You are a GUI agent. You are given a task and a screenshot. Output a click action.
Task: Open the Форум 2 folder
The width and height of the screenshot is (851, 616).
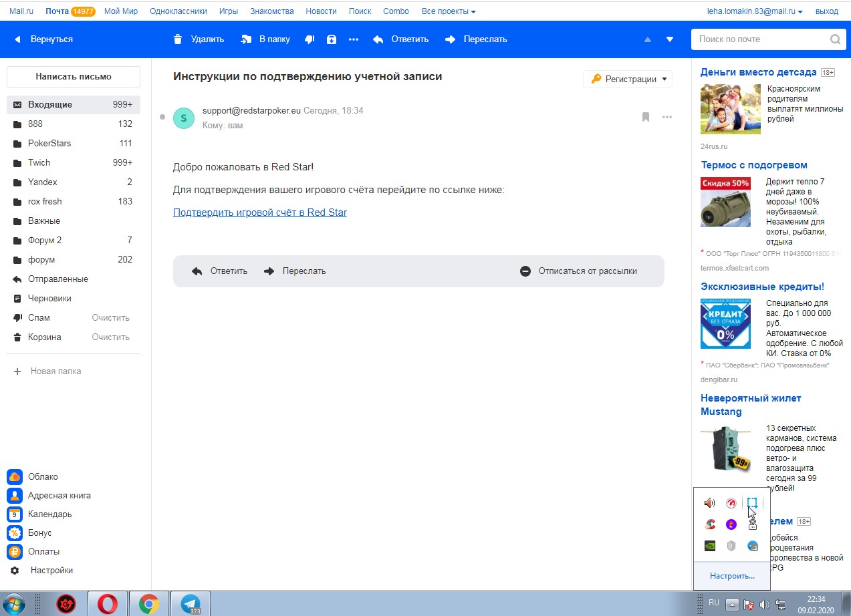tap(74, 241)
